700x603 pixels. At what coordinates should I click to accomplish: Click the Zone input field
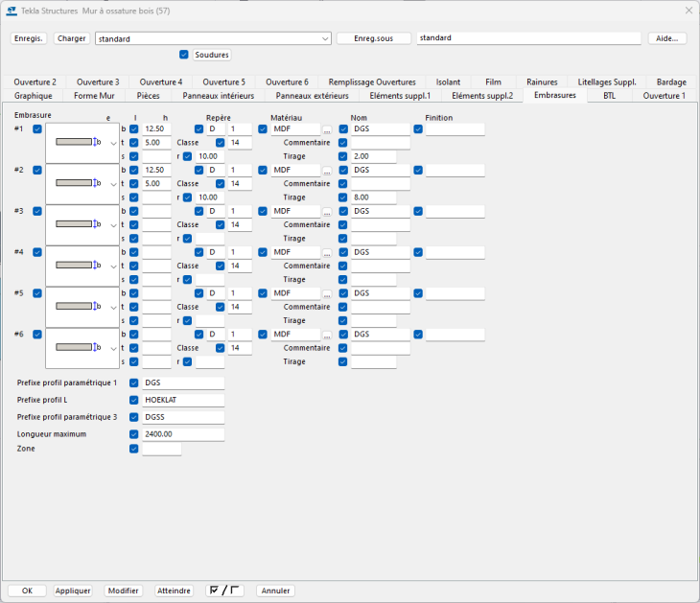(x=162, y=449)
